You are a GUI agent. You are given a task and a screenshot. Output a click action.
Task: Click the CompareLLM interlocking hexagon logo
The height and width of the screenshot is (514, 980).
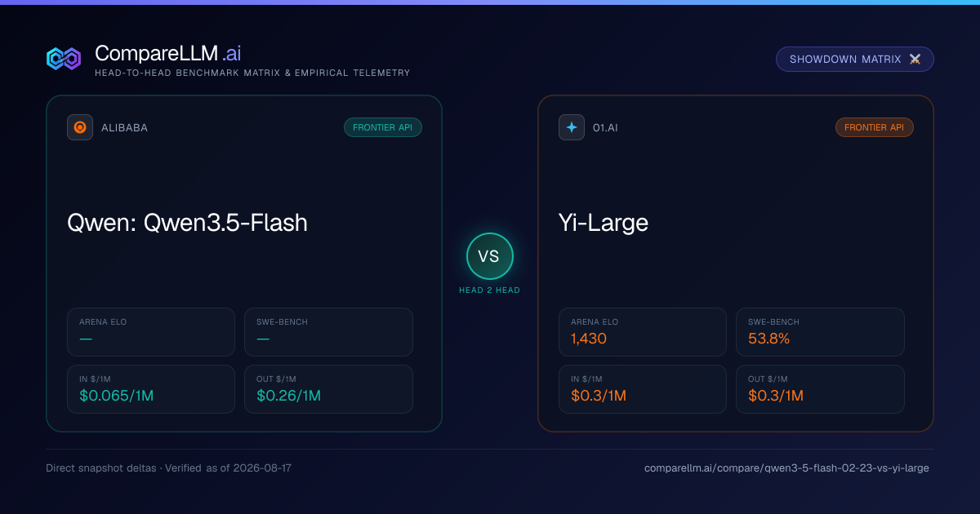coord(64,59)
